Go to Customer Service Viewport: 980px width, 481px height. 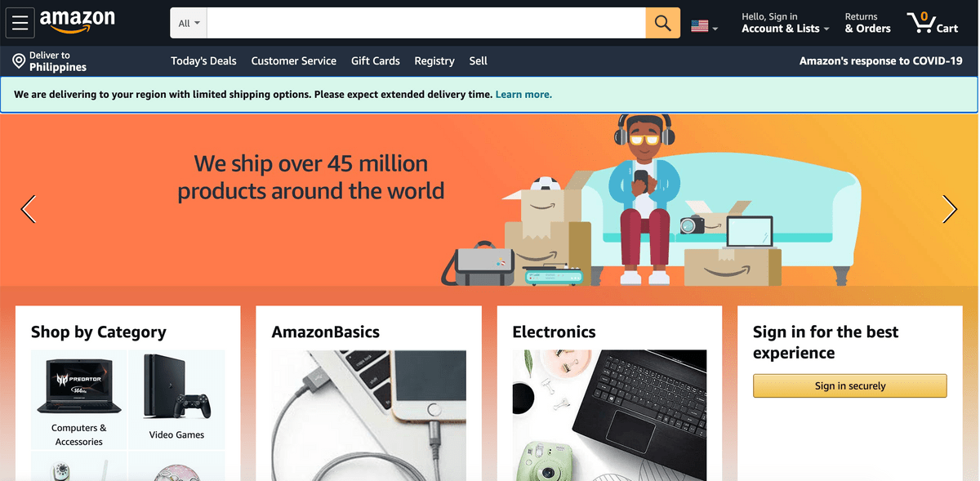293,61
